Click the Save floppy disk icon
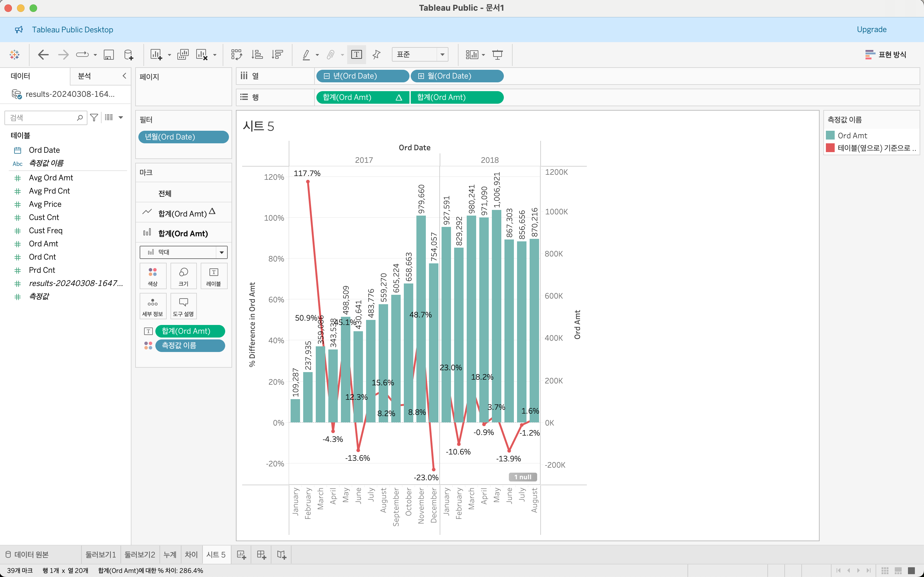Screen dimensions: 924x577 tap(109, 55)
